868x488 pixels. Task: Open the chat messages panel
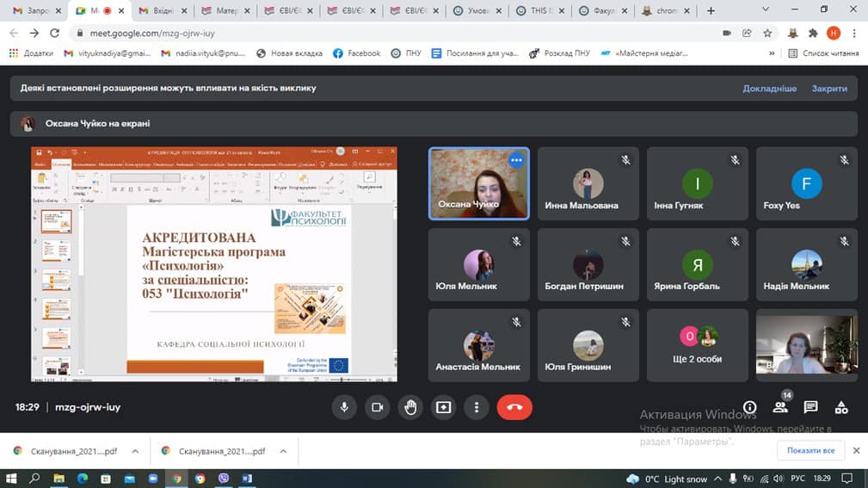[810, 407]
